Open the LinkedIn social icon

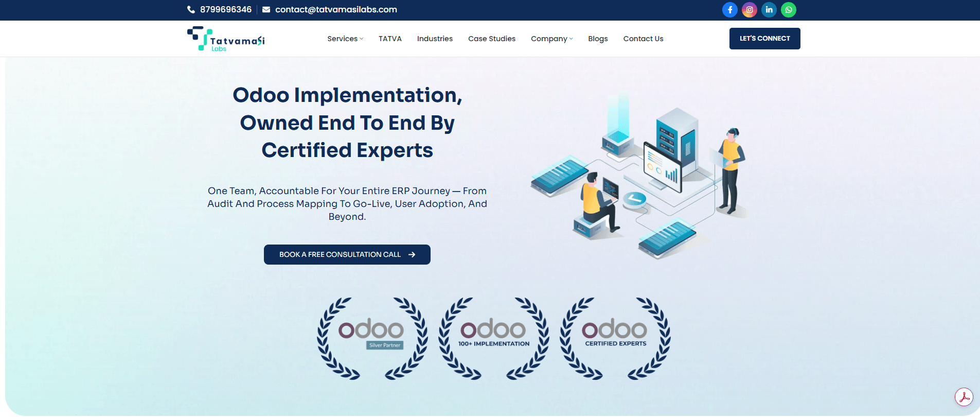click(x=769, y=10)
